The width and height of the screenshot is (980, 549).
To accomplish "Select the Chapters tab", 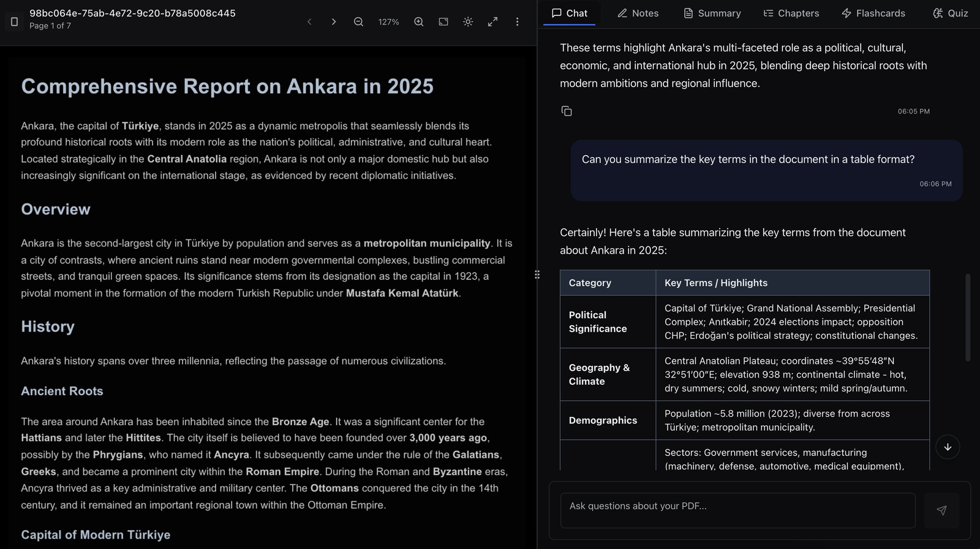I will pyautogui.click(x=791, y=13).
